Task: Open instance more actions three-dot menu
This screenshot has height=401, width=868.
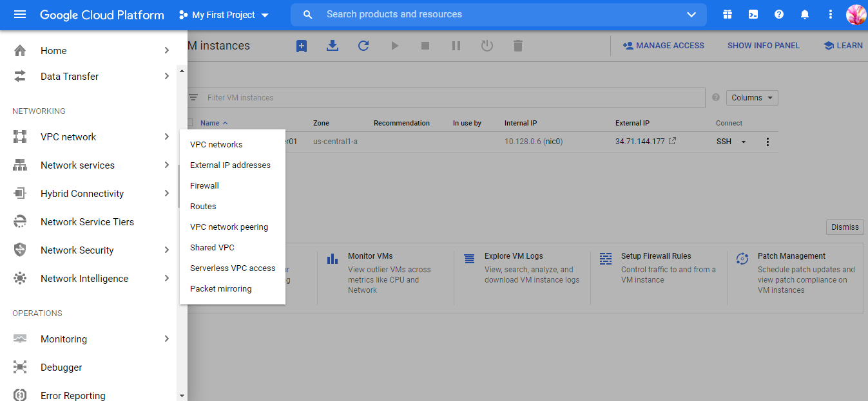Action: tap(767, 142)
